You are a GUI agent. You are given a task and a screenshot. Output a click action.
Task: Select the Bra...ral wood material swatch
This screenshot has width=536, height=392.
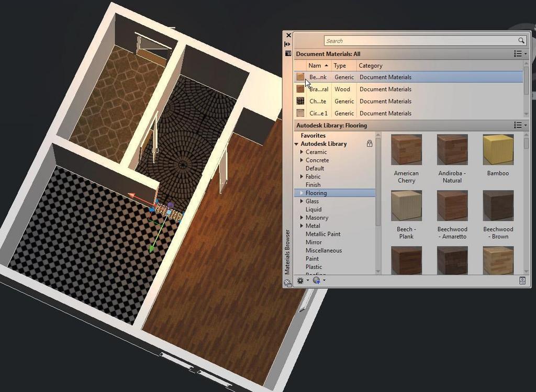(300, 89)
